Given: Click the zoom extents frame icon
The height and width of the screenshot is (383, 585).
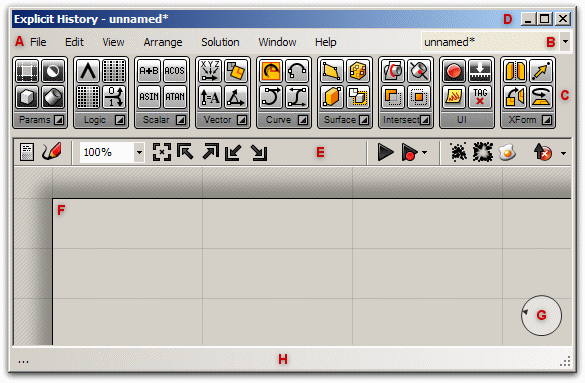Looking at the screenshot, I should pyautogui.click(x=162, y=152).
